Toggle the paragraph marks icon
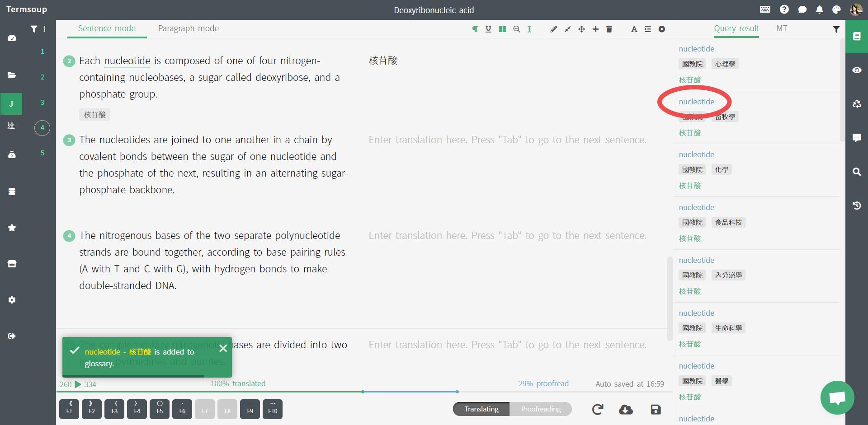Screen dimensions: 868x425 pos(475,29)
